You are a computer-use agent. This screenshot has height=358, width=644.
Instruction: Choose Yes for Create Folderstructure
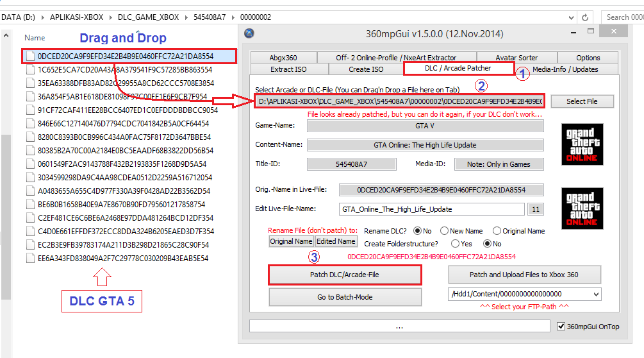[455, 244]
